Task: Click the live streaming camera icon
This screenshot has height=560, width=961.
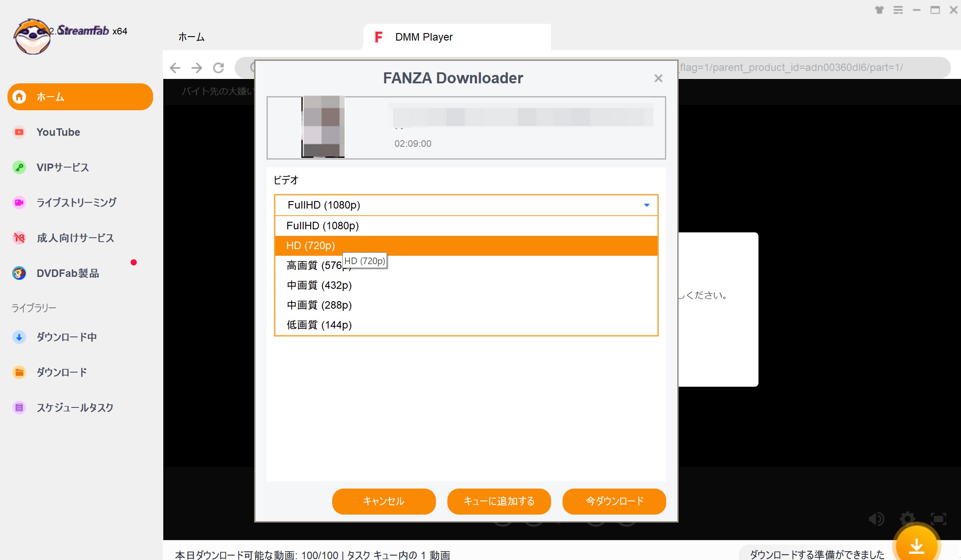Action: (x=19, y=202)
